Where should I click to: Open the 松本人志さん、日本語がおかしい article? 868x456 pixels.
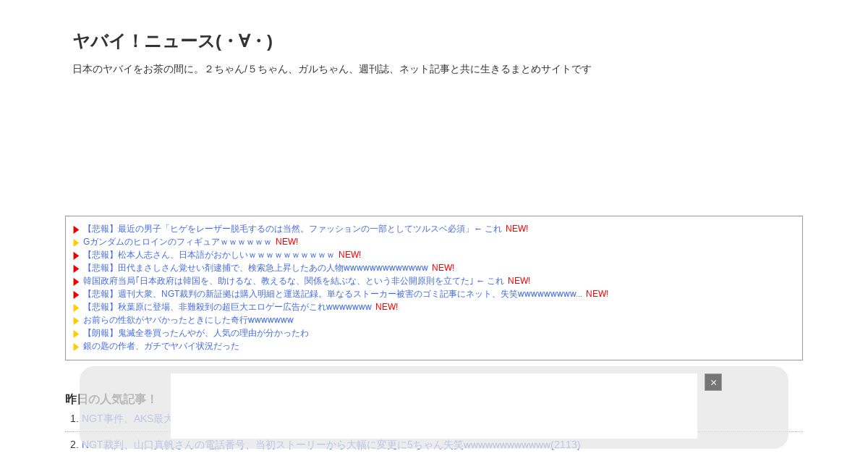point(209,255)
